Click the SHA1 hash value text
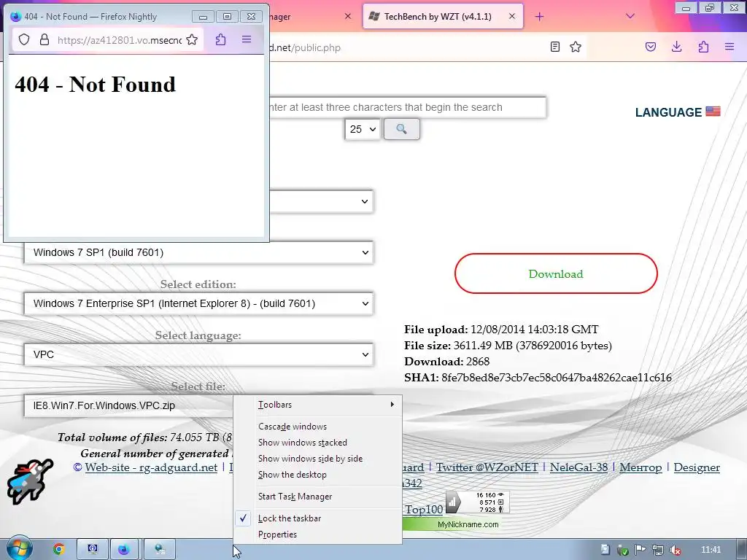747x560 pixels. tap(557, 378)
